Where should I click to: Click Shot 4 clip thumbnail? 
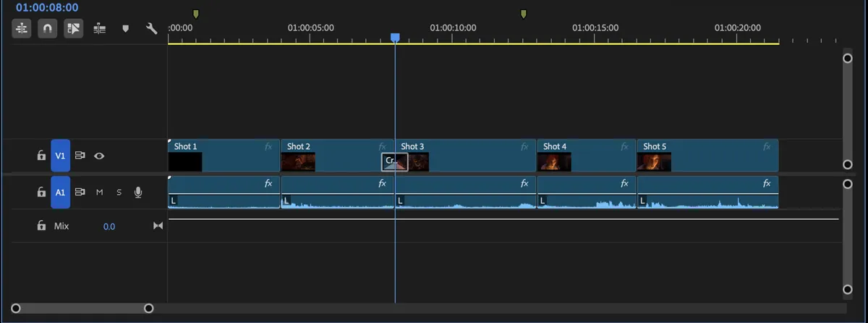pos(555,161)
